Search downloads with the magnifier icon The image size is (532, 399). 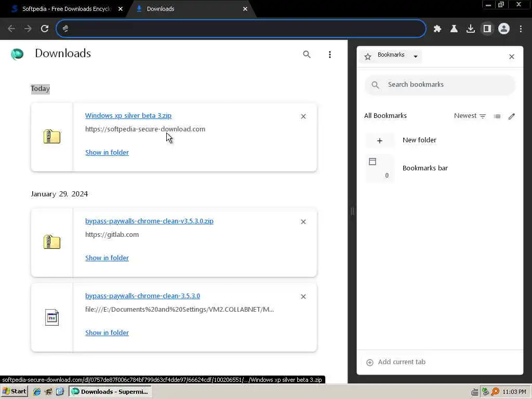pyautogui.click(x=307, y=54)
